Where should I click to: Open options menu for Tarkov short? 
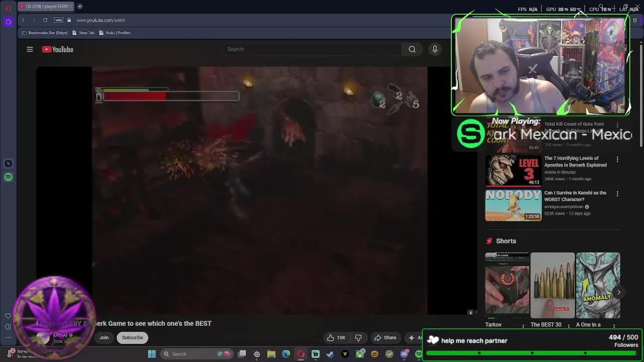click(x=523, y=326)
